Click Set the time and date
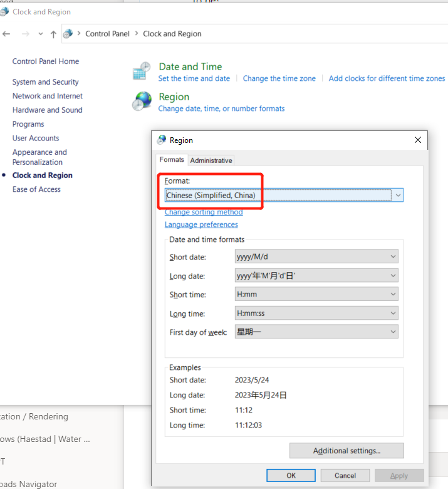Viewport: 448px width, 489px height. pos(194,78)
